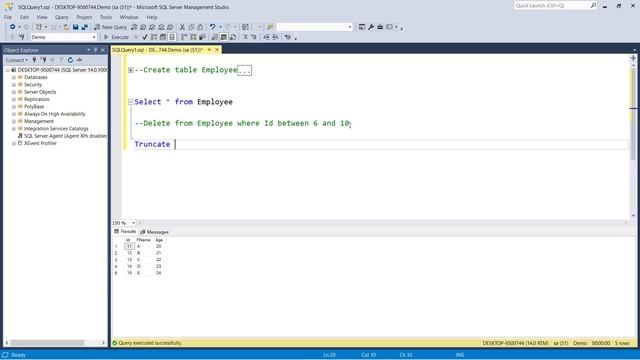Viewport: 640px width, 360px height.
Task: Click the Age cell showing 24
Action: click(x=159, y=273)
